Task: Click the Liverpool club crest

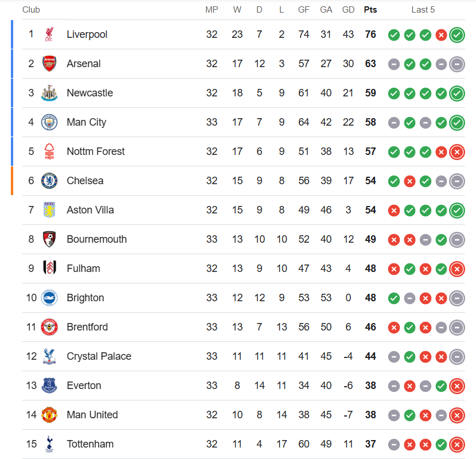Action: pyautogui.click(x=49, y=34)
